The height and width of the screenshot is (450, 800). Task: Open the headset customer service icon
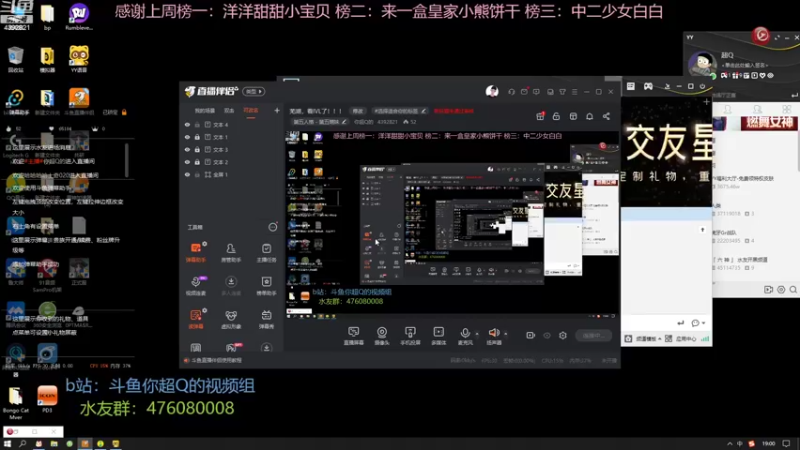pyautogui.click(x=511, y=92)
